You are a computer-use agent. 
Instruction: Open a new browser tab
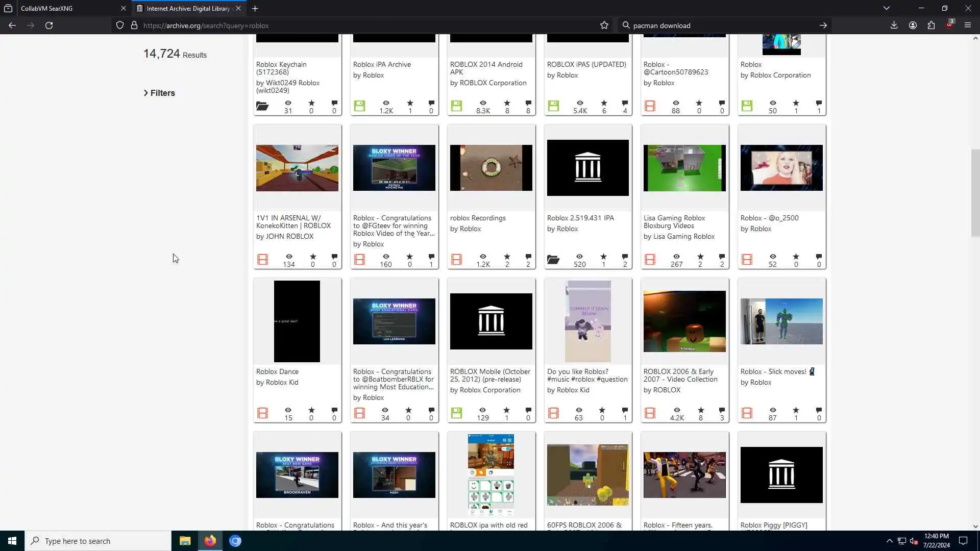[255, 8]
